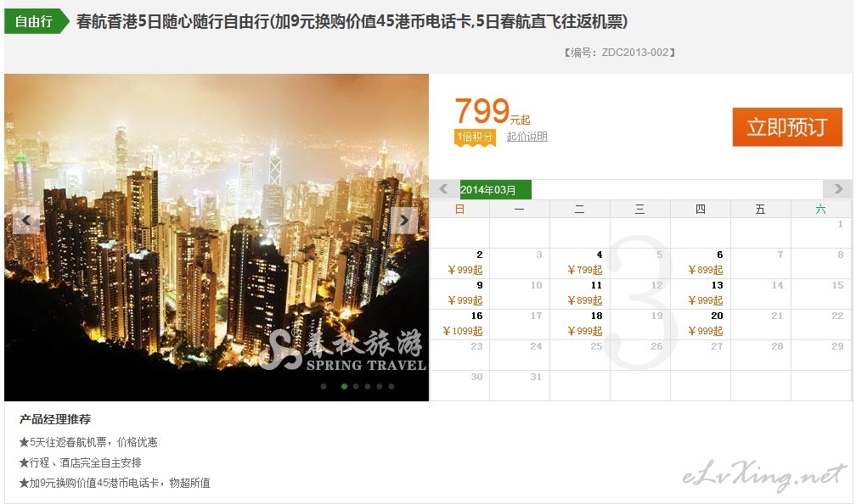Choose March 11 departure at ¥899
The width and height of the screenshot is (856, 504).
(x=580, y=294)
